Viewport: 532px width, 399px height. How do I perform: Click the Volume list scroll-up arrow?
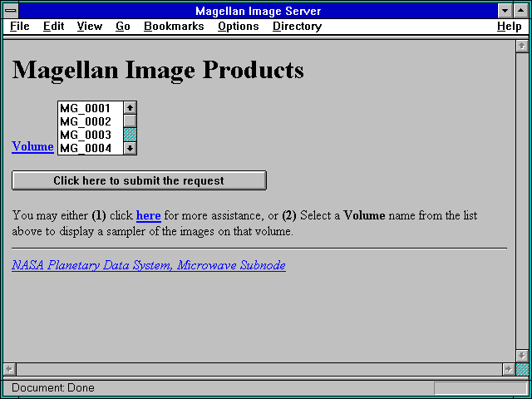130,108
